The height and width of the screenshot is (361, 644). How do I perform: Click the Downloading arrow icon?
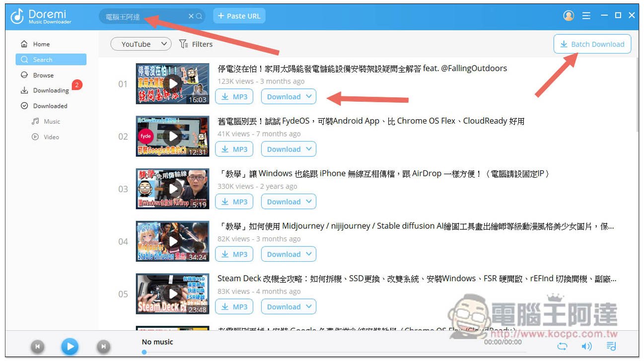[24, 90]
